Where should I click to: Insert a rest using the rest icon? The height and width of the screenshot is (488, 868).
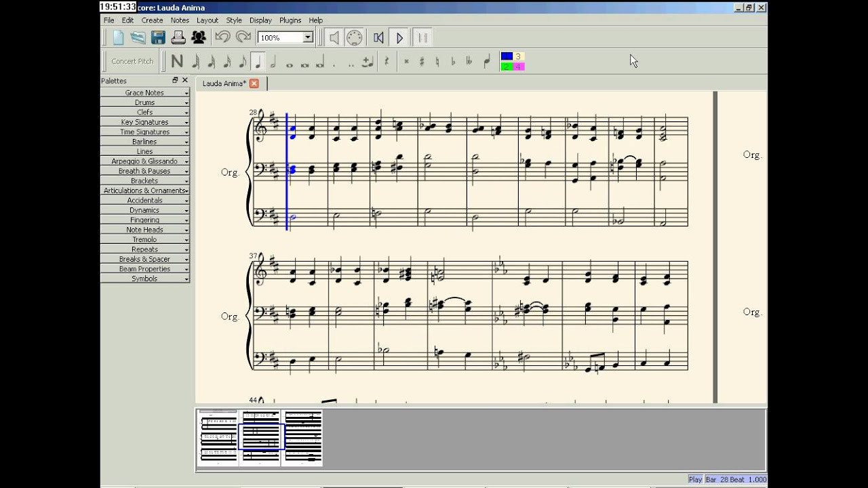387,62
